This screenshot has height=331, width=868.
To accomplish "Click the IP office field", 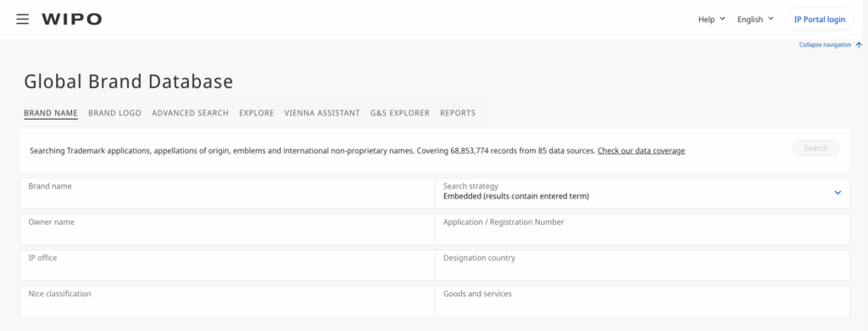I will [227, 265].
